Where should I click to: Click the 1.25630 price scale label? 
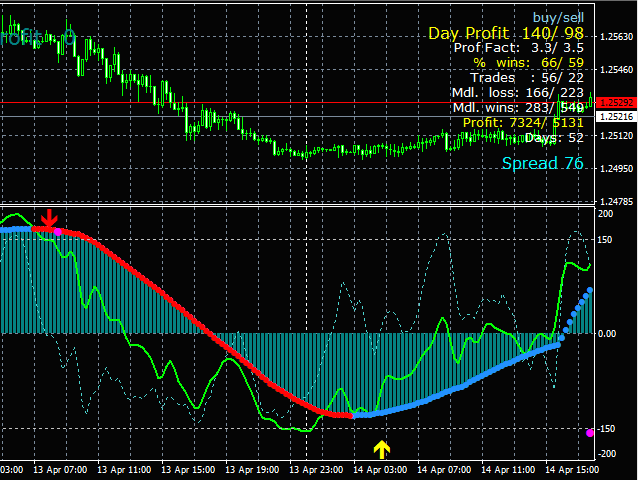coord(615,38)
